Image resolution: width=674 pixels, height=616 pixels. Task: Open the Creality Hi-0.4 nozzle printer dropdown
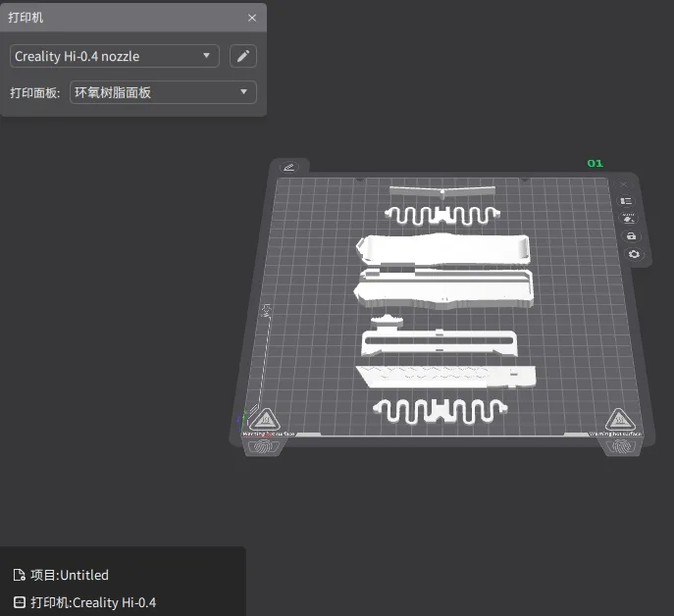pos(114,56)
